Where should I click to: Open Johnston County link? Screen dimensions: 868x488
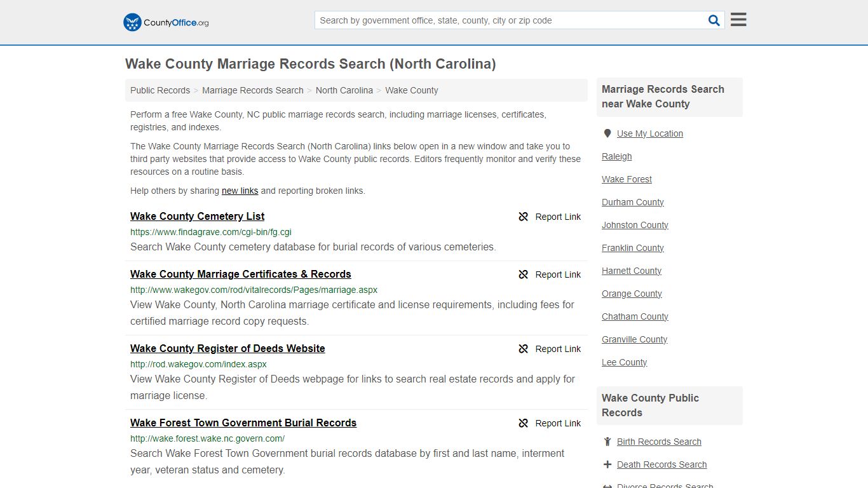click(635, 225)
